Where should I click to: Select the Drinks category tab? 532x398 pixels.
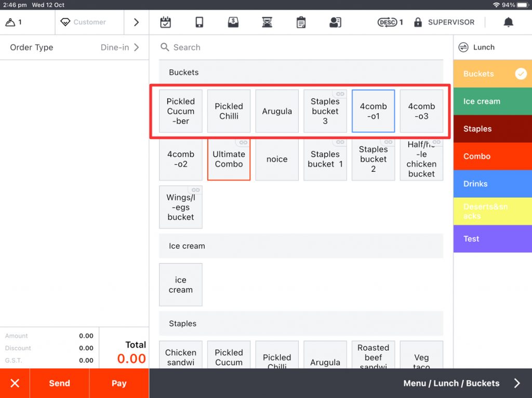click(493, 184)
